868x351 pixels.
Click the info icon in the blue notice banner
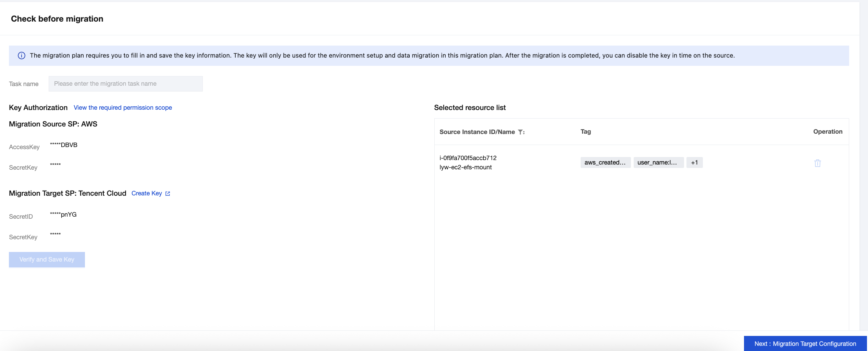click(22, 56)
